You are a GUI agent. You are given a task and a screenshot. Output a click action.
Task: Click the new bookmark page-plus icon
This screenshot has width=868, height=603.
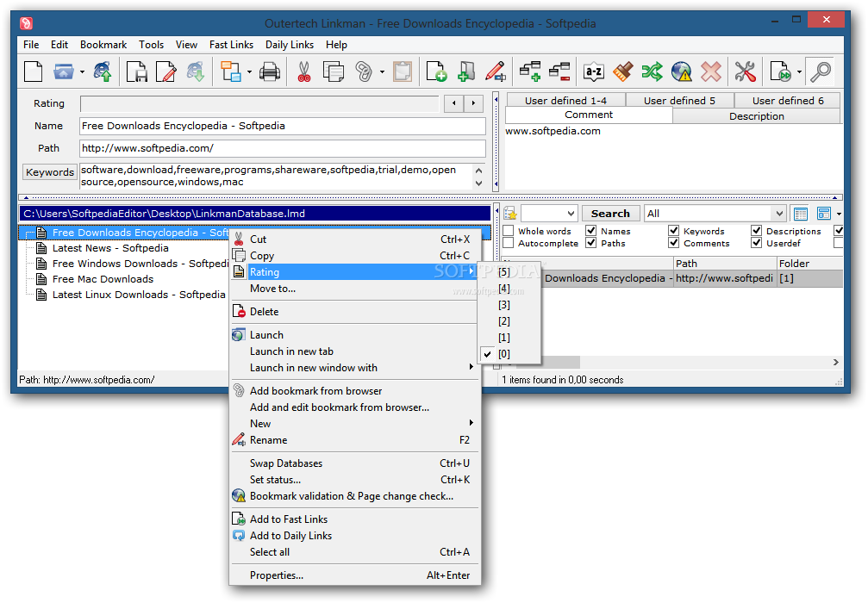point(436,71)
